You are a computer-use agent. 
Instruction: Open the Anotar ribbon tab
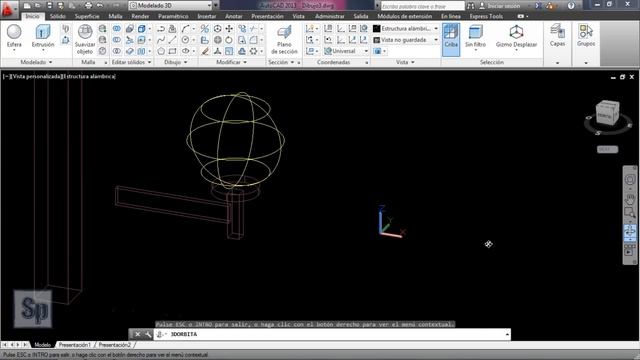pyautogui.click(x=233, y=16)
